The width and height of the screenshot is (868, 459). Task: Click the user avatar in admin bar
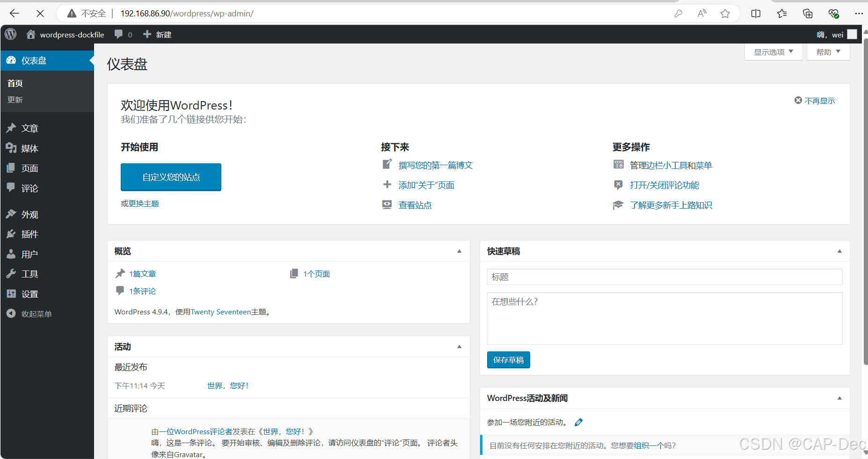852,35
